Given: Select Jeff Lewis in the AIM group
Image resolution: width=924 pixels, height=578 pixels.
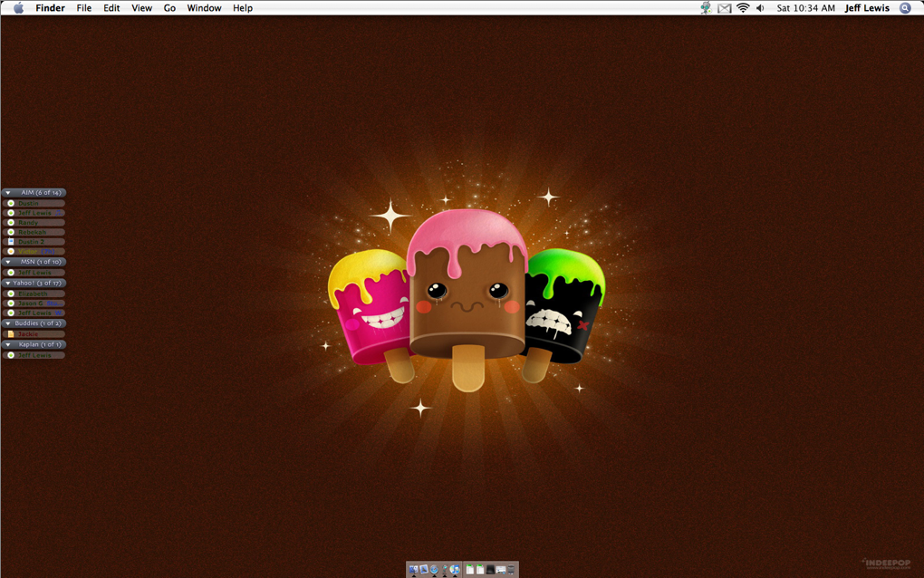Looking at the screenshot, I should [x=34, y=213].
